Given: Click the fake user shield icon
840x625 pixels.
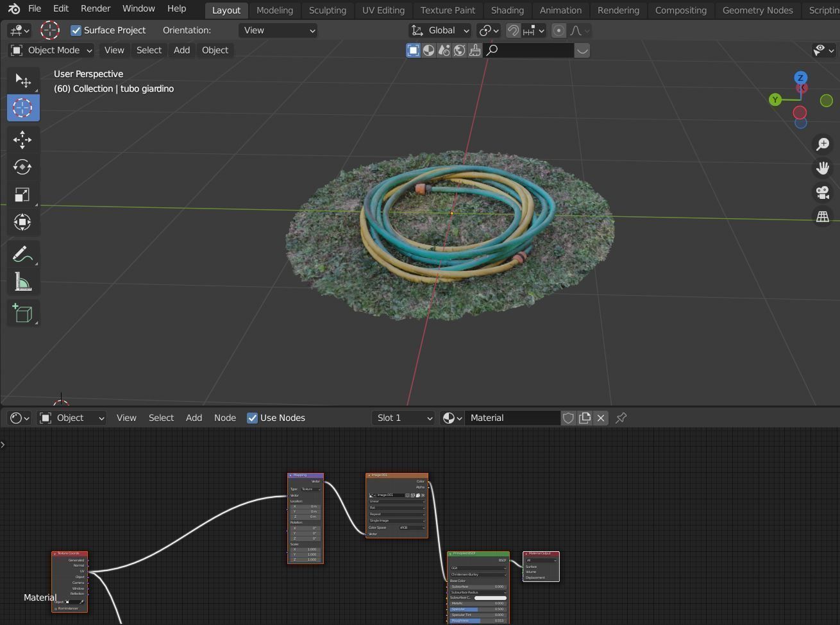Looking at the screenshot, I should pyautogui.click(x=568, y=418).
